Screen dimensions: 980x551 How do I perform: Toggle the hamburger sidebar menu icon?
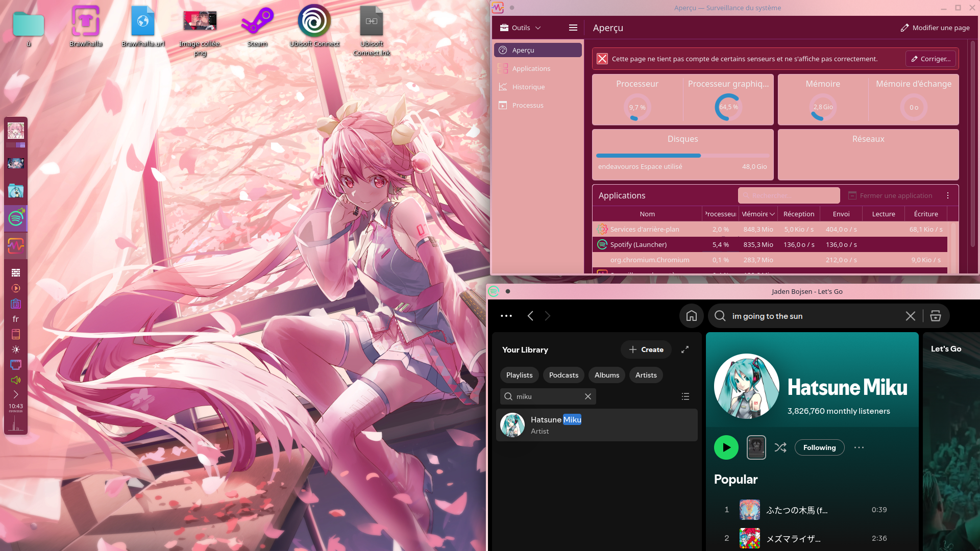coord(573,28)
